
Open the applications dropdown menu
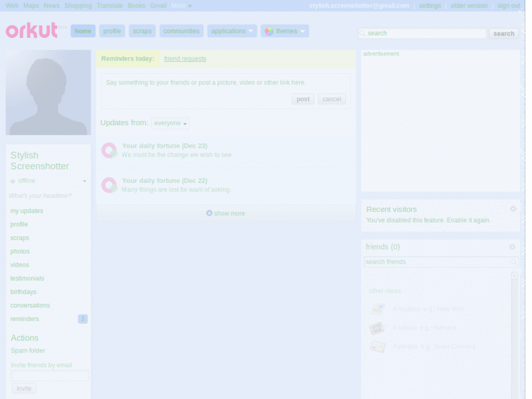click(x=232, y=31)
